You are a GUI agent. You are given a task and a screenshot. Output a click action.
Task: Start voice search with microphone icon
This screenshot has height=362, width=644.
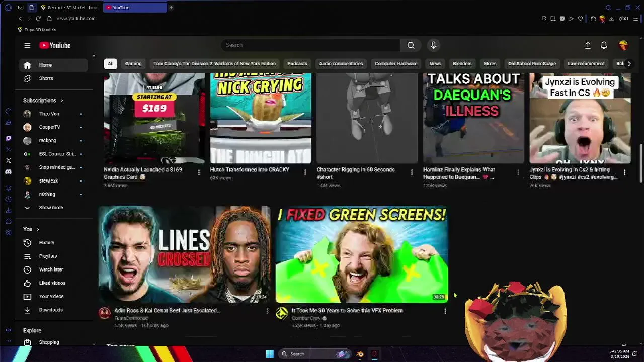(x=433, y=45)
